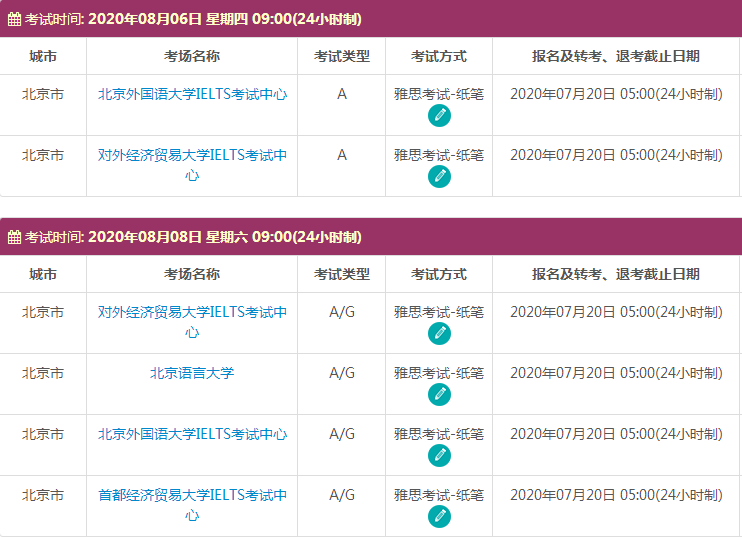Click deadline date in 08月08日 北京外国语大学 row
Viewport: 742px width, 537px height.
[616, 434]
